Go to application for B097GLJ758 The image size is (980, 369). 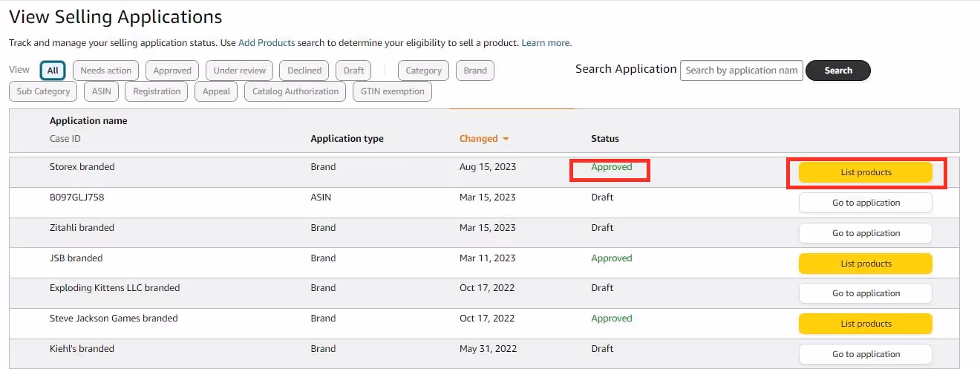866,203
